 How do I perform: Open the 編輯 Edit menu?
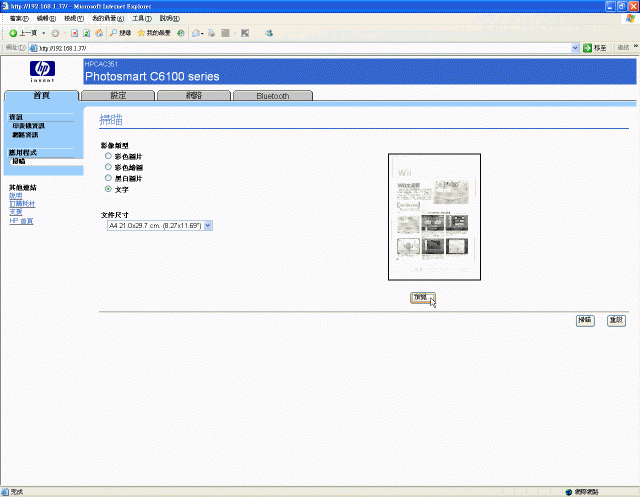point(46,18)
